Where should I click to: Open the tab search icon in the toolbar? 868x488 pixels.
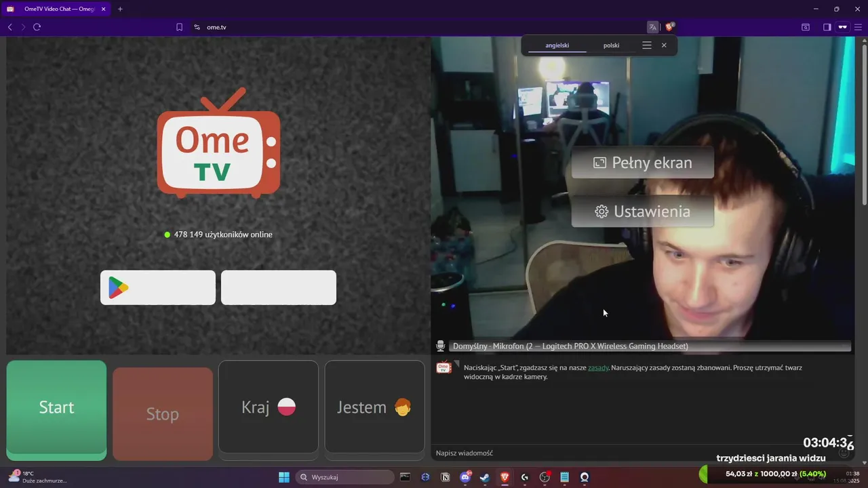[806, 27]
